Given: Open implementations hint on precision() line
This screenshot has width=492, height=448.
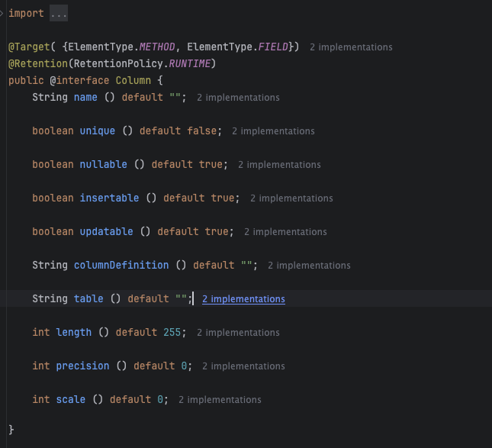Looking at the screenshot, I should [243, 366].
